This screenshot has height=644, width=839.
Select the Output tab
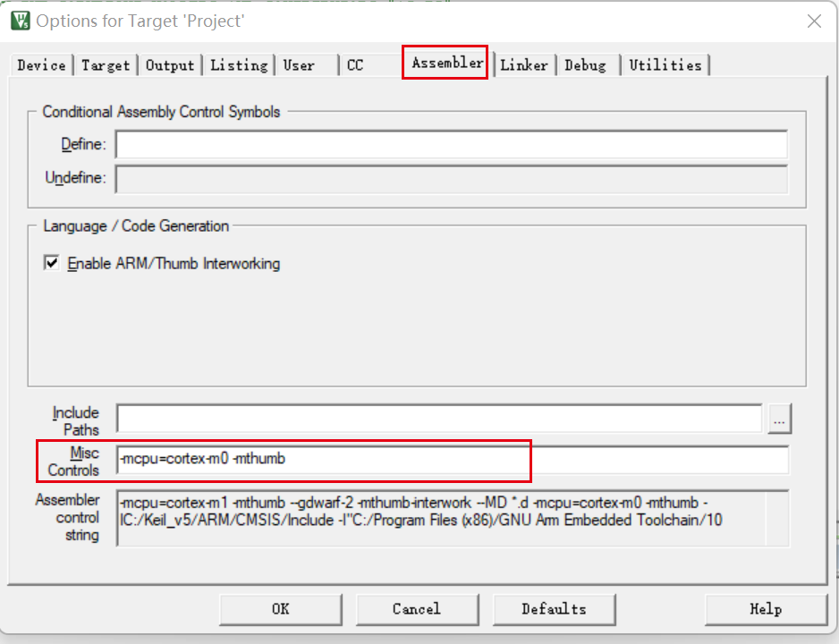coord(170,65)
